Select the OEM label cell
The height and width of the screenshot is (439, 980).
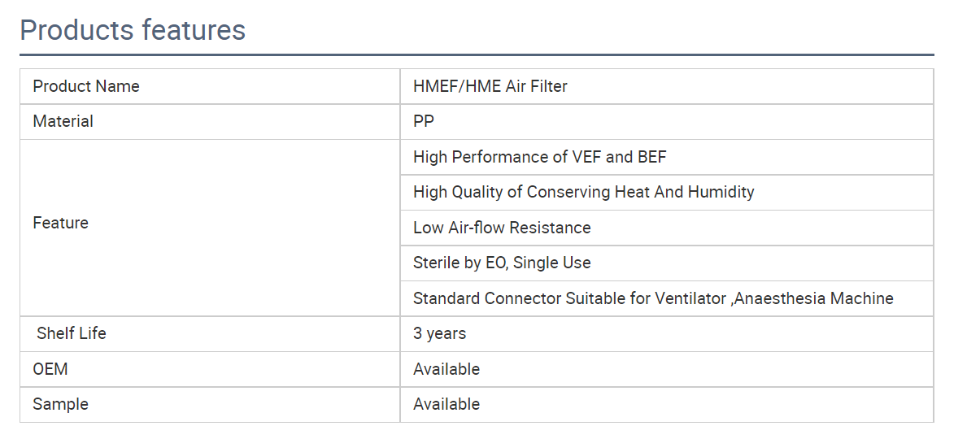[x=210, y=369]
